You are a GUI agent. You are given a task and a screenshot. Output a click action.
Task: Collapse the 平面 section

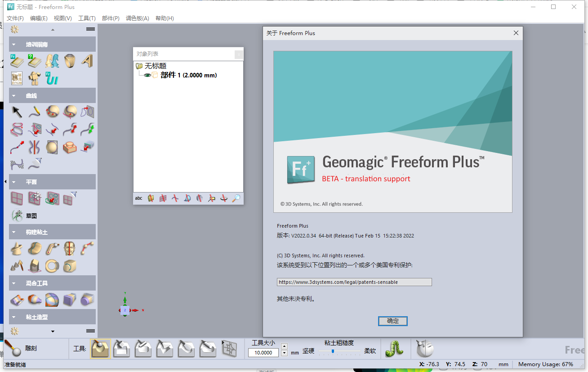click(x=14, y=182)
